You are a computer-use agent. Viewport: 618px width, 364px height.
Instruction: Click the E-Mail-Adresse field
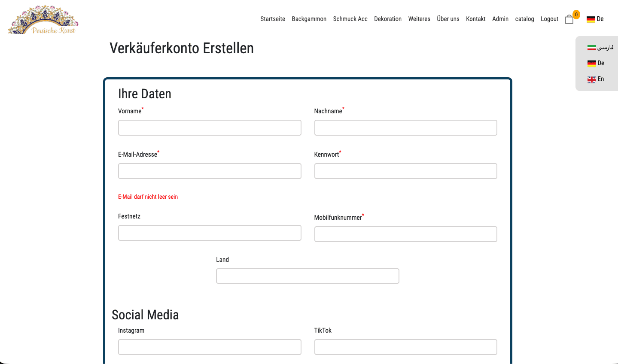click(x=210, y=171)
